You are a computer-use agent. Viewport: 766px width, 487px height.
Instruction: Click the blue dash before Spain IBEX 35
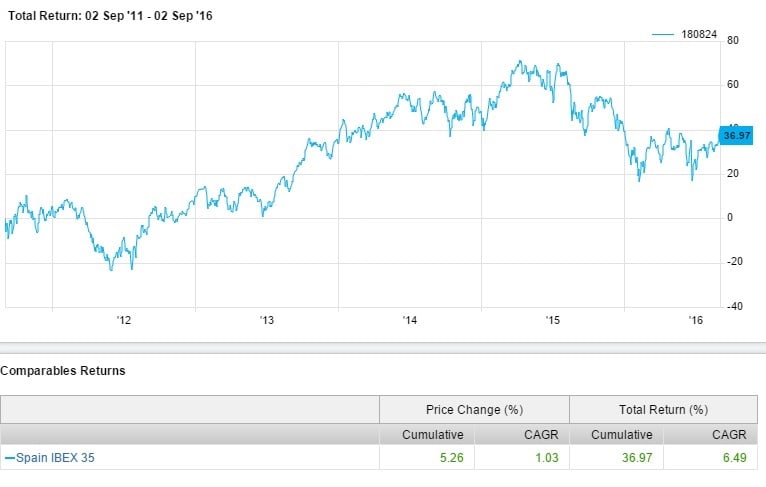point(10,458)
